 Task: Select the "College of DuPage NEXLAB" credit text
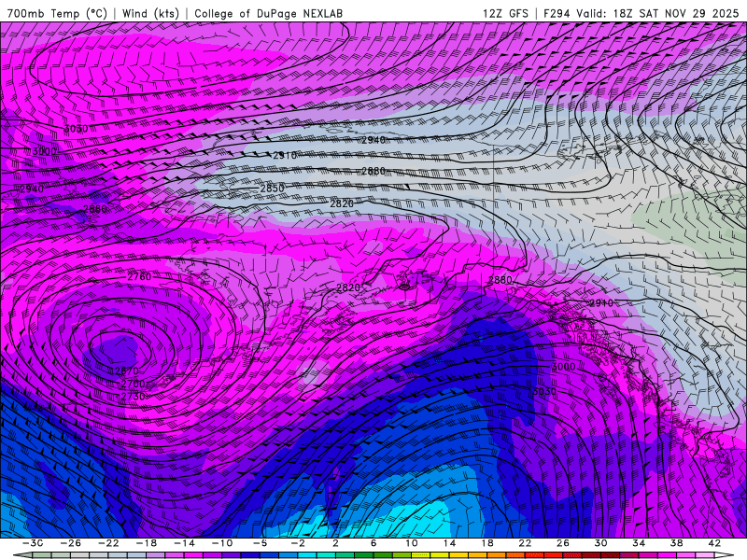pos(268,13)
